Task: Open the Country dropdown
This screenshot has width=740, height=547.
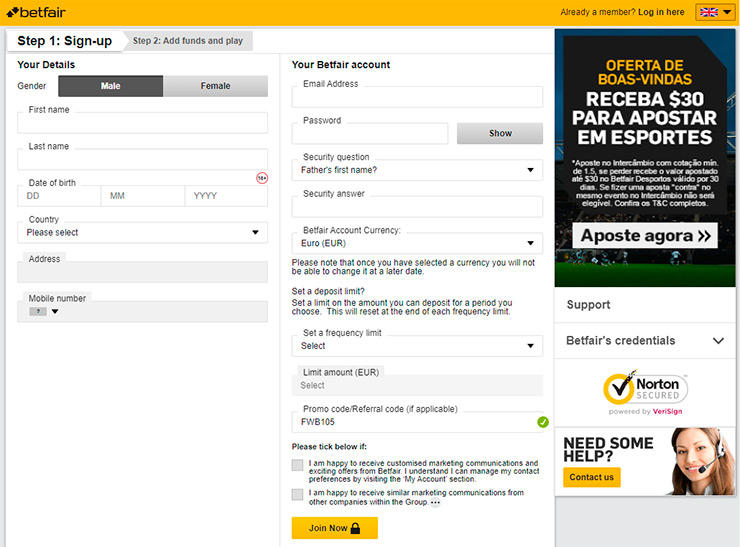Action: (143, 233)
